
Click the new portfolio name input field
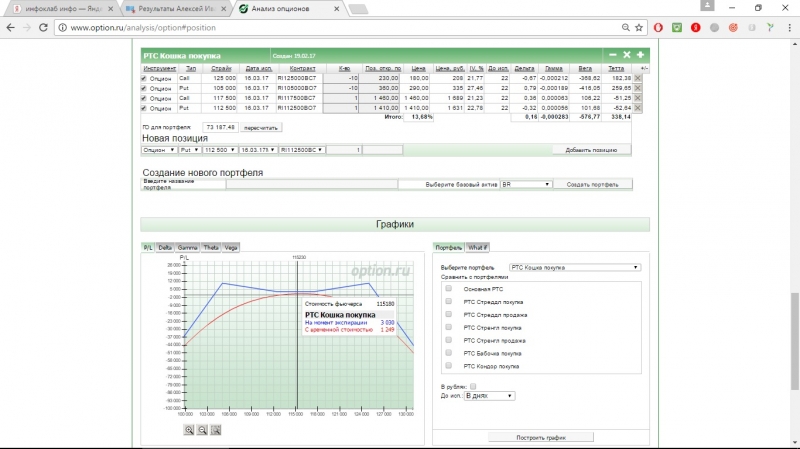click(312, 184)
